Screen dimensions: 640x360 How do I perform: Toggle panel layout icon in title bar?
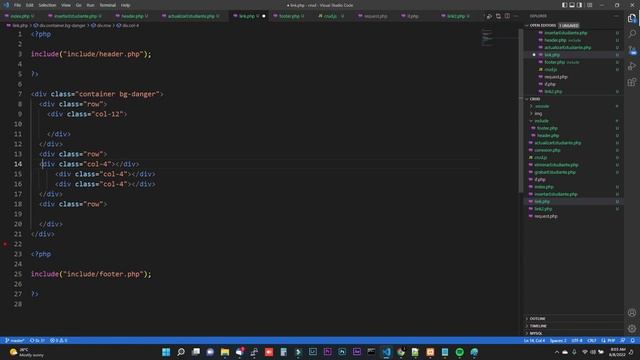click(572, 5)
